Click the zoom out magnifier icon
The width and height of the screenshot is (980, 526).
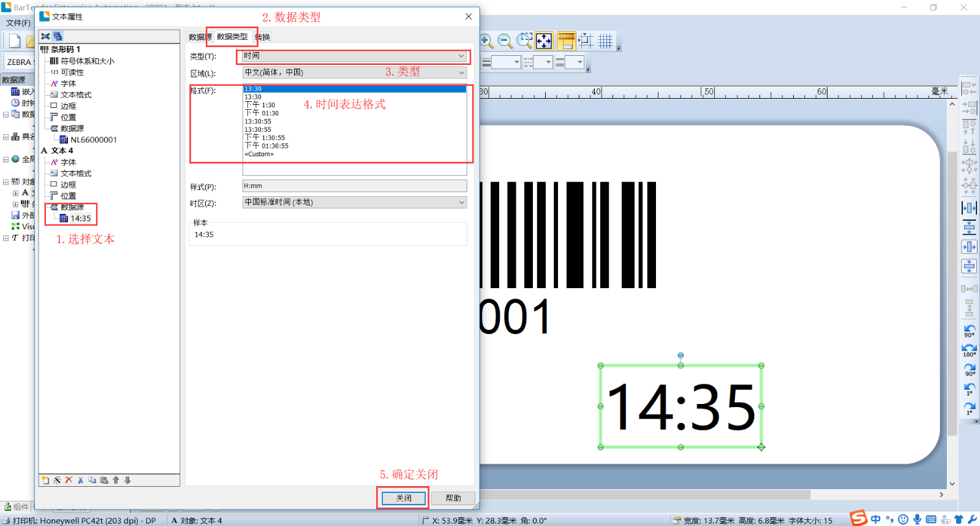[x=505, y=41]
